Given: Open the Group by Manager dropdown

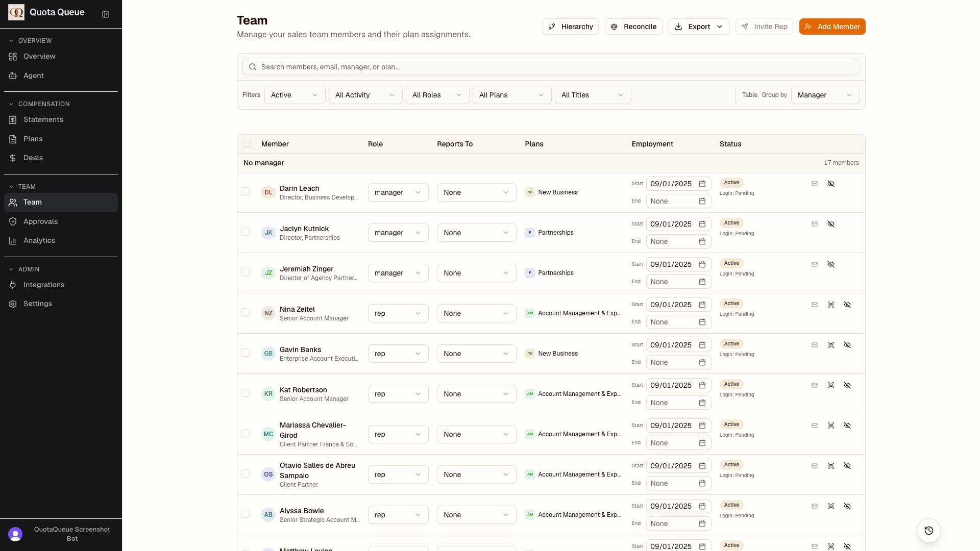Looking at the screenshot, I should tap(825, 95).
